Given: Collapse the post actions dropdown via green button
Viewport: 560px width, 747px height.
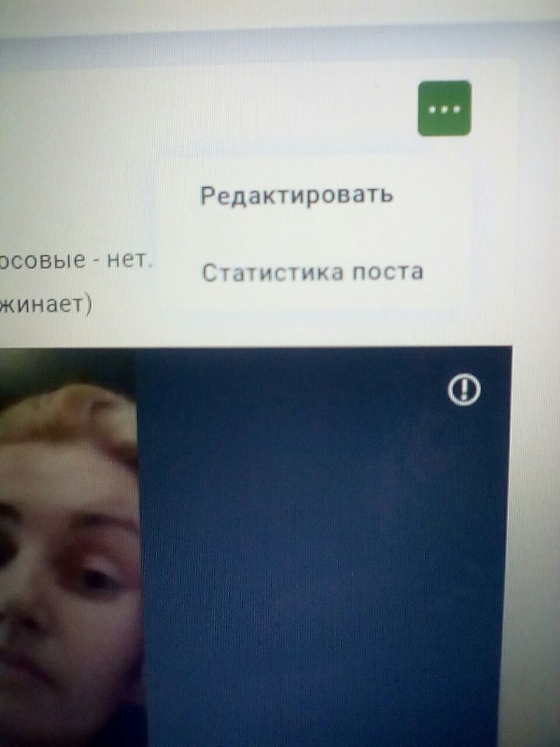Looking at the screenshot, I should click(444, 109).
